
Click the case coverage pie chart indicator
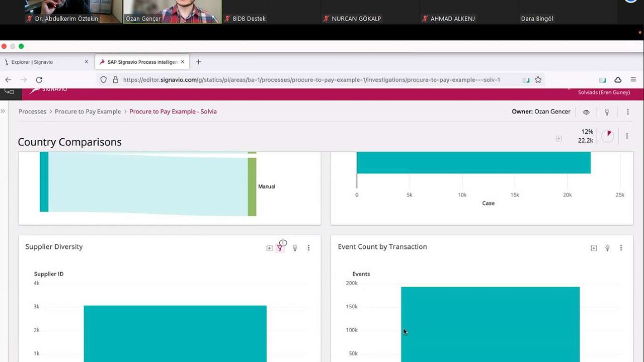(x=608, y=136)
